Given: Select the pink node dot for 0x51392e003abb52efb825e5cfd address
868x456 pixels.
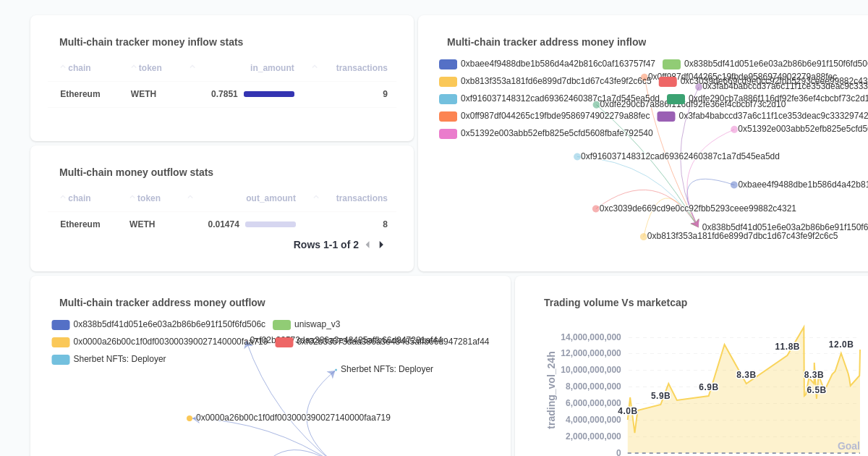Looking at the screenshot, I should pyautogui.click(x=733, y=129).
